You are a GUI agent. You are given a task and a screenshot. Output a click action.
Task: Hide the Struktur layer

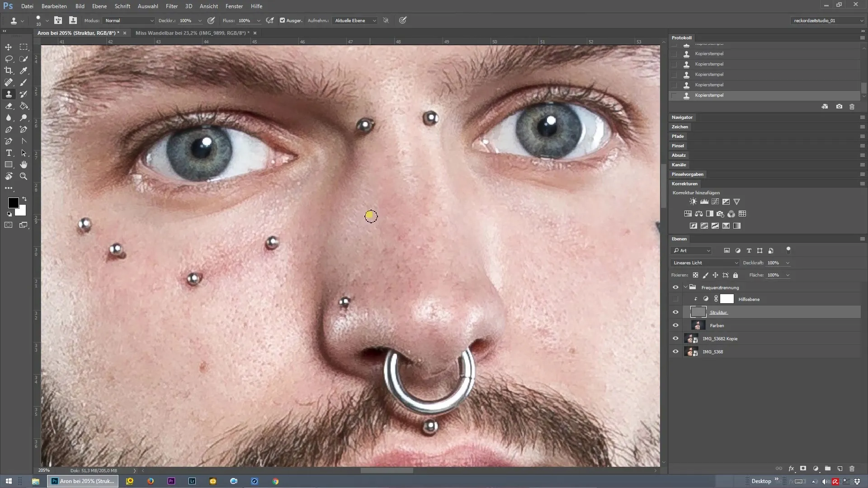pos(675,312)
